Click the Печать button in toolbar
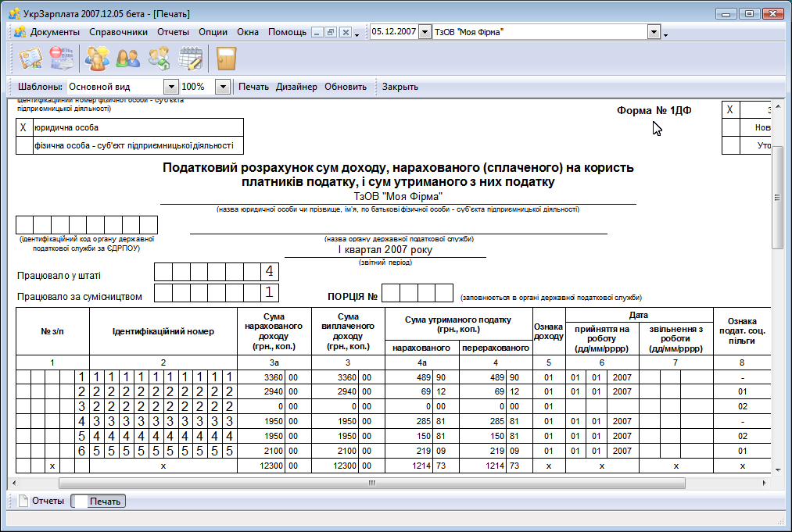Image resolution: width=792 pixels, height=532 pixels. [253, 87]
